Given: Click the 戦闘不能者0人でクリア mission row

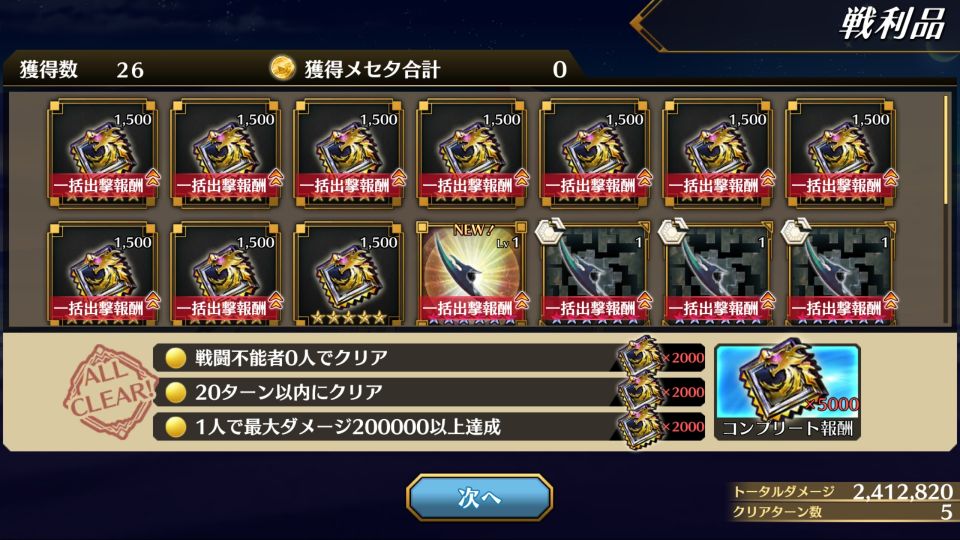Looking at the screenshot, I should click(x=429, y=358).
